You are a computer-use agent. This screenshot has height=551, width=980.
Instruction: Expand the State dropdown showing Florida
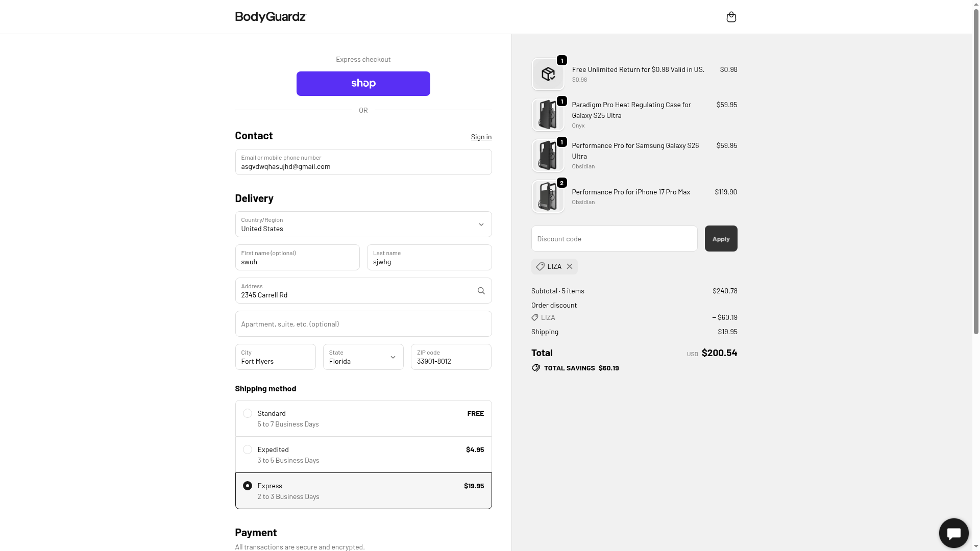[363, 357]
